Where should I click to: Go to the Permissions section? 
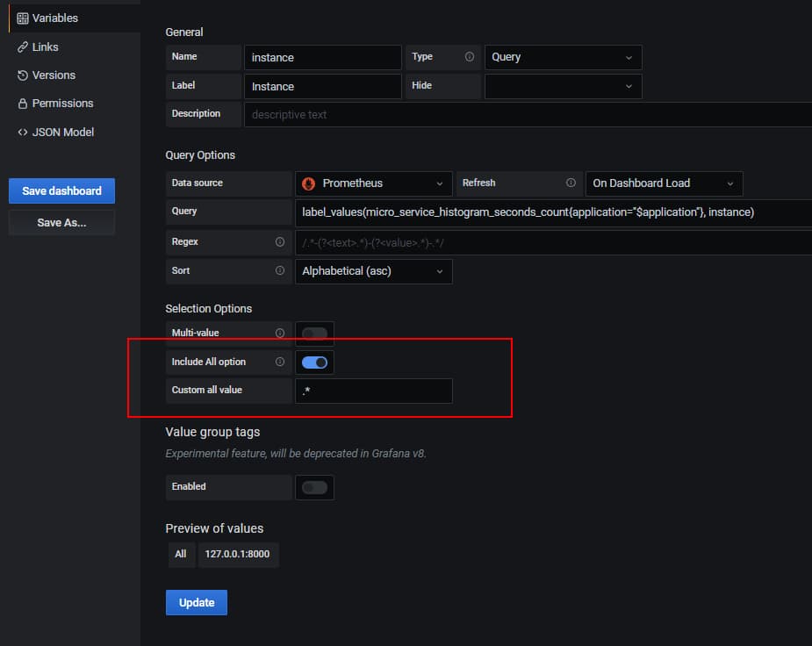[61, 104]
